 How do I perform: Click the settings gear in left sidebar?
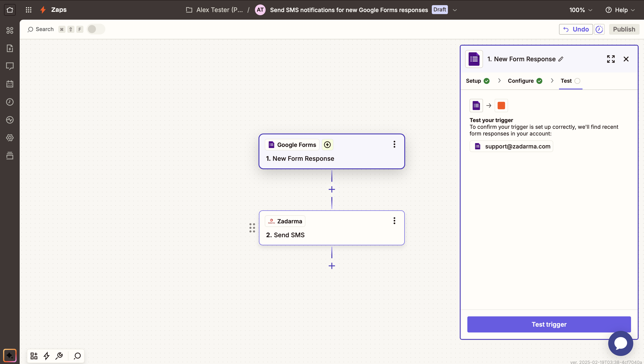coord(10,138)
